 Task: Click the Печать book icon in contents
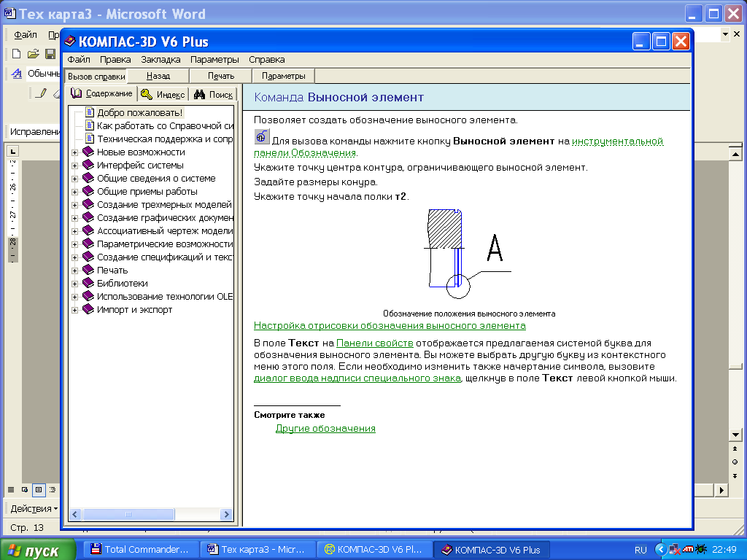(x=88, y=270)
